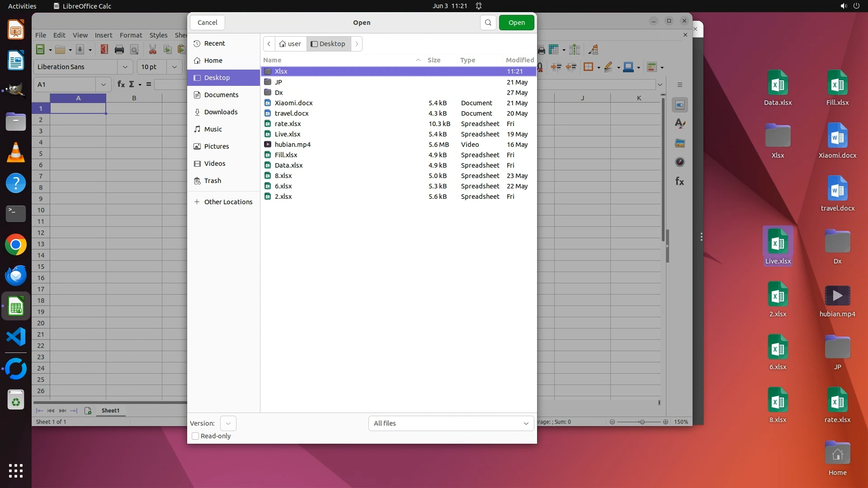Click the search icon in Open dialog
The width and height of the screenshot is (868, 488).
click(488, 23)
